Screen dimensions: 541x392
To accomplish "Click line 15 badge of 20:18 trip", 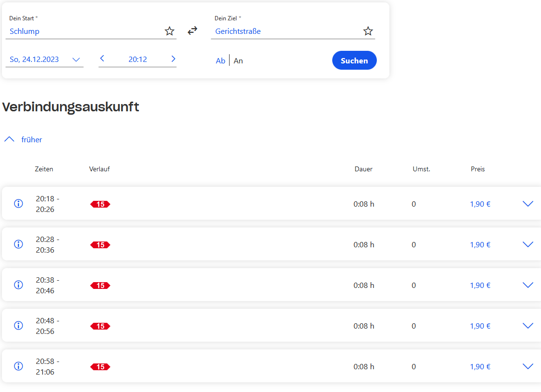I will pos(100,204).
